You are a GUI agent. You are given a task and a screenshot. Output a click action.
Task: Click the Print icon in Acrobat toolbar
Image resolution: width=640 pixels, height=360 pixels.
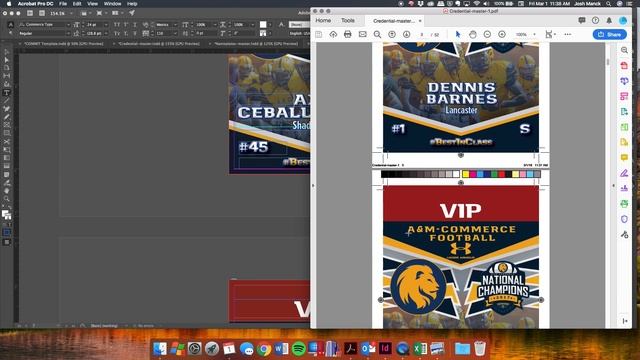347,34
